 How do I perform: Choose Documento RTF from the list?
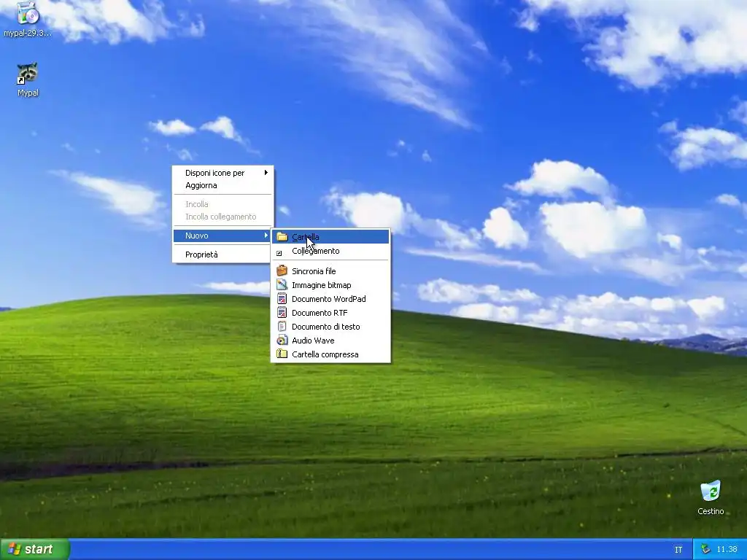(x=330, y=312)
